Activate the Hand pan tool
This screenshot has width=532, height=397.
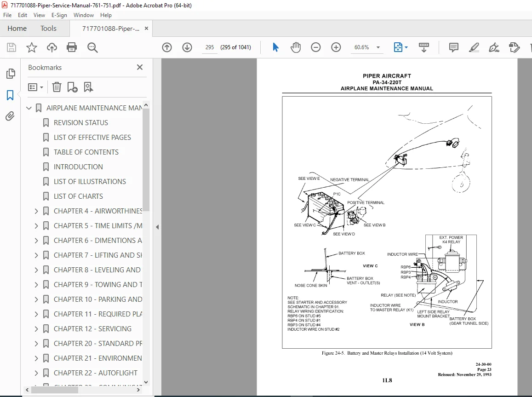(296, 47)
